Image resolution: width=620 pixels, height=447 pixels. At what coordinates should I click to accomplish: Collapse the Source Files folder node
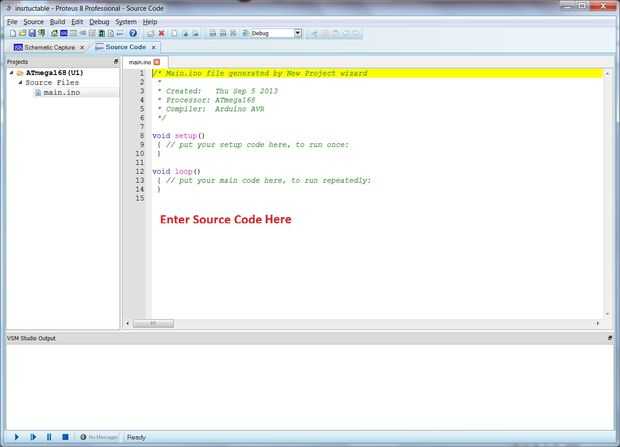pos(20,83)
